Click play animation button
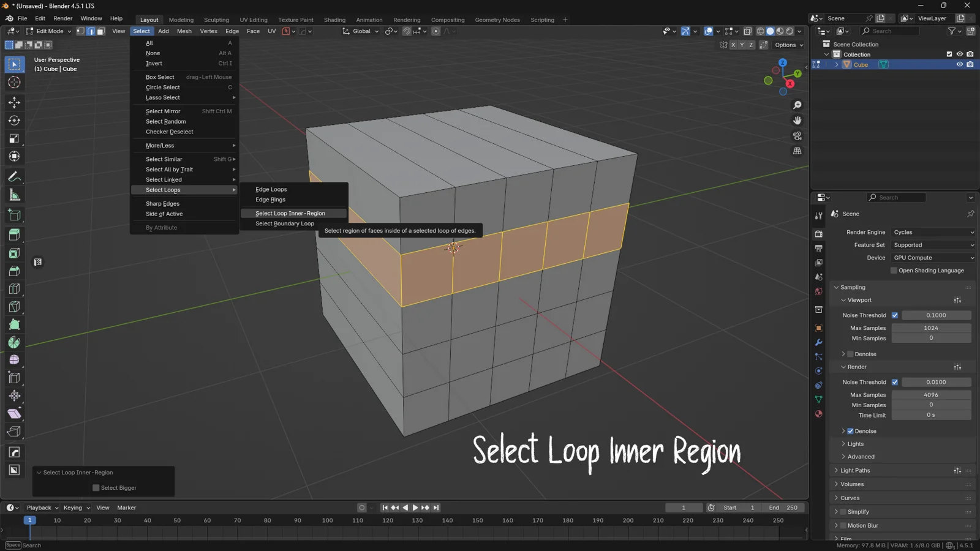This screenshot has height=551, width=980. click(x=415, y=508)
